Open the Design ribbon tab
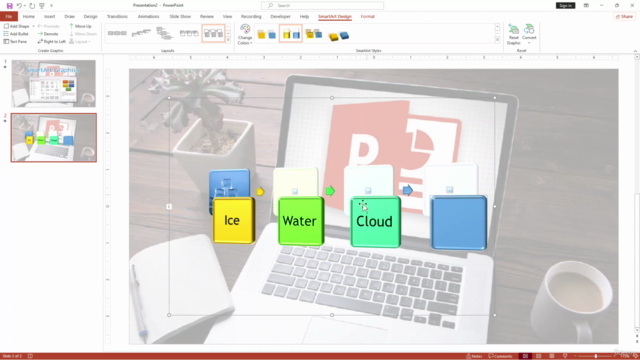Viewport: 640px width, 360px height. [x=90, y=17]
